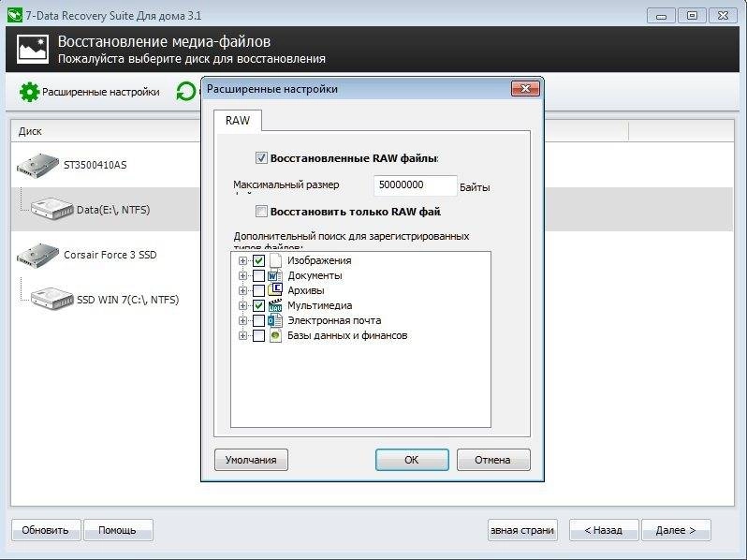This screenshot has height=560, width=747.
Task: Select the SSD WIN 7 (C:\) partition icon
Action: pyautogui.click(x=51, y=299)
